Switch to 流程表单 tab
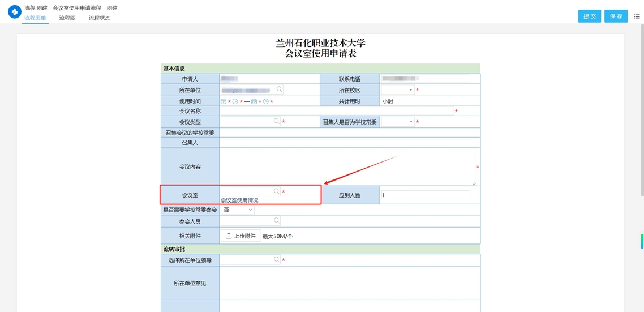This screenshot has width=644, height=312. point(35,18)
